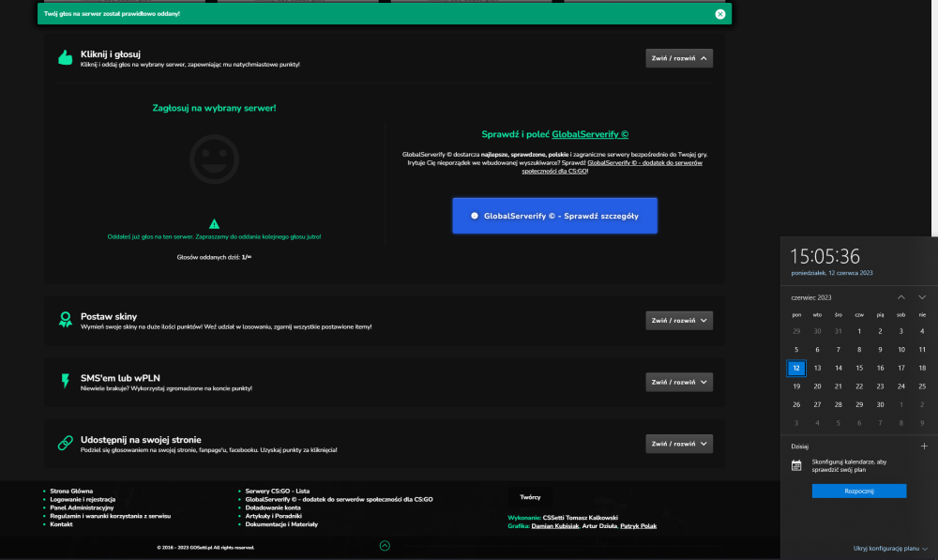The height and width of the screenshot is (560, 938).
Task: Click the date text poniedziałek, 12 czerwca 2023
Action: [831, 273]
